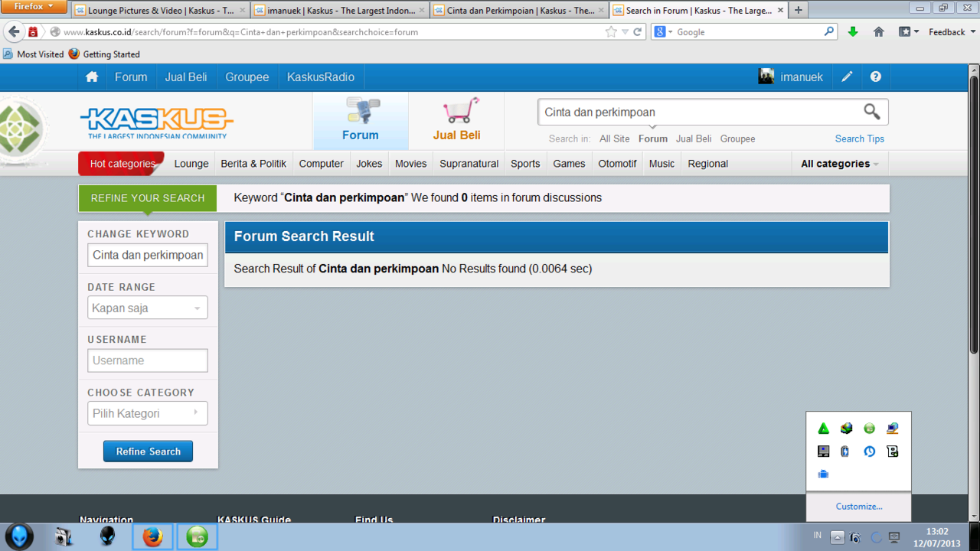Click the Refine Search button
Image resolution: width=980 pixels, height=551 pixels.
tap(148, 452)
